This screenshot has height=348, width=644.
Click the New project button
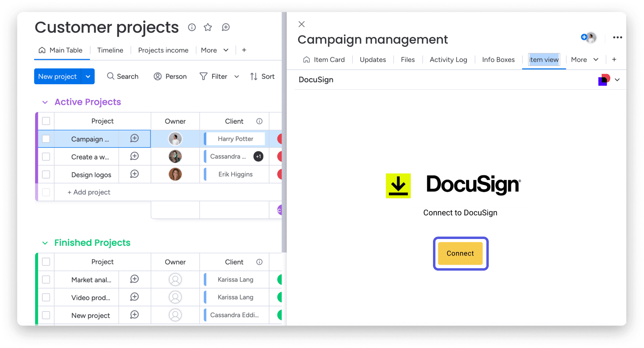pyautogui.click(x=57, y=76)
